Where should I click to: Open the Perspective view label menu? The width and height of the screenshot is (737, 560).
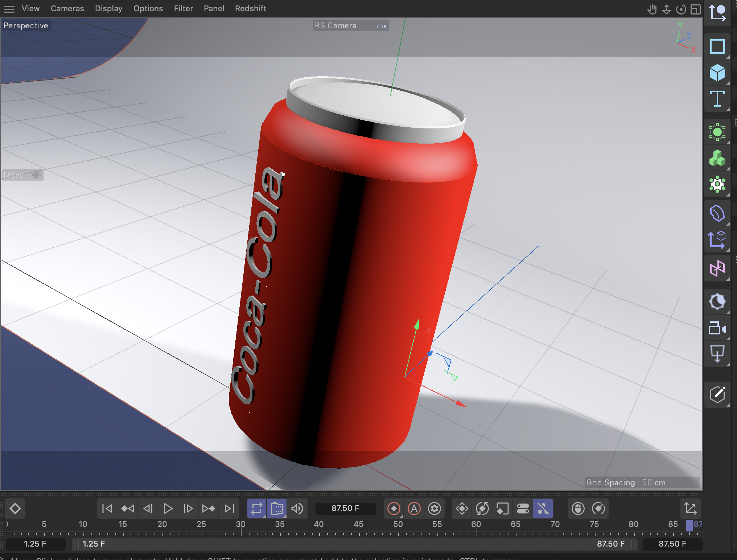pos(26,25)
